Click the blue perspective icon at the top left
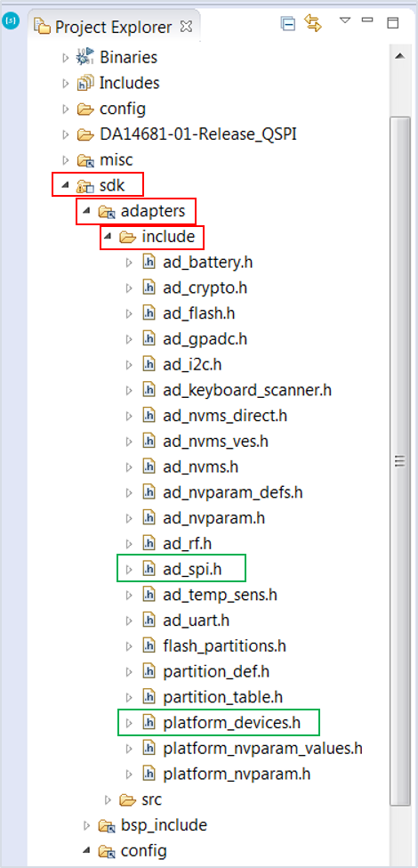The image size is (418, 868). (11, 21)
